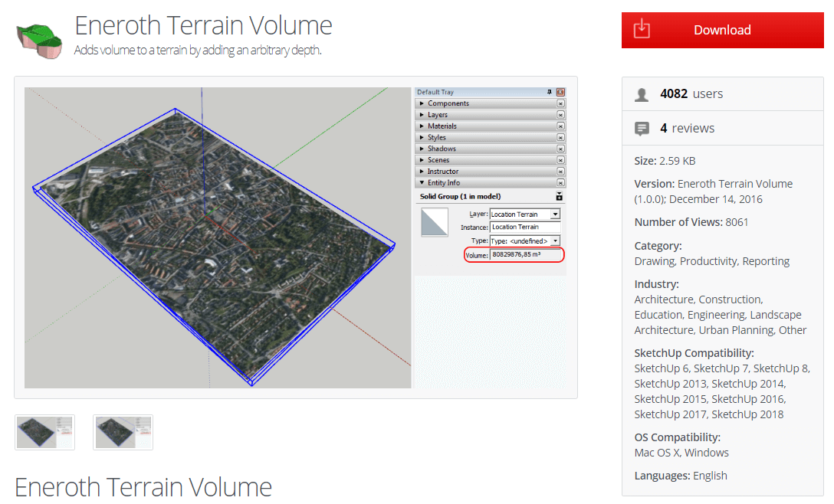834x504 pixels.
Task: Pin the Default Tray using pushpin icon
Action: tap(549, 92)
